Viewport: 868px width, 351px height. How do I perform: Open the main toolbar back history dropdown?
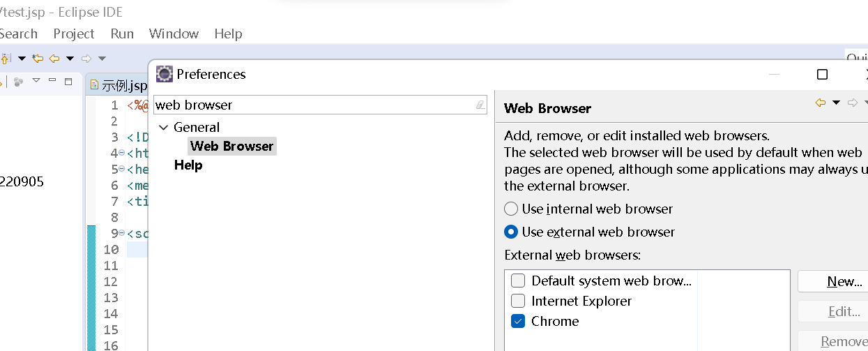(x=70, y=59)
